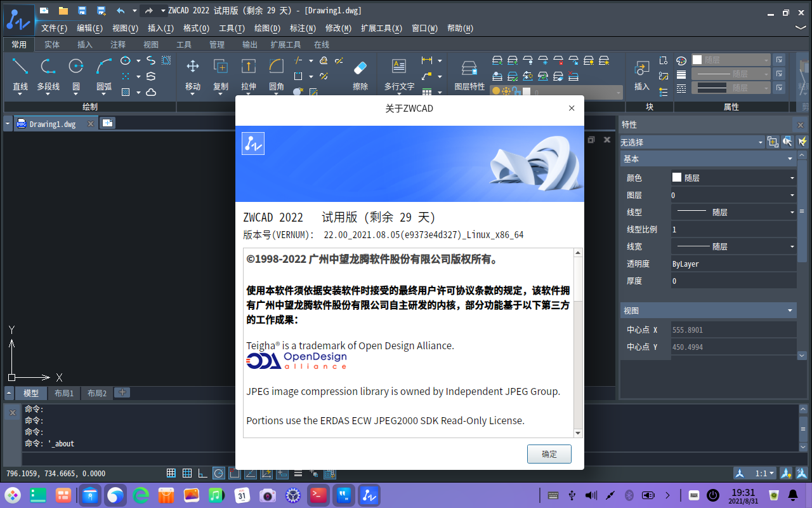Screen dimensions: 812x508
Task: Open Layer Properties (图层特性) manager
Action: click(x=469, y=75)
